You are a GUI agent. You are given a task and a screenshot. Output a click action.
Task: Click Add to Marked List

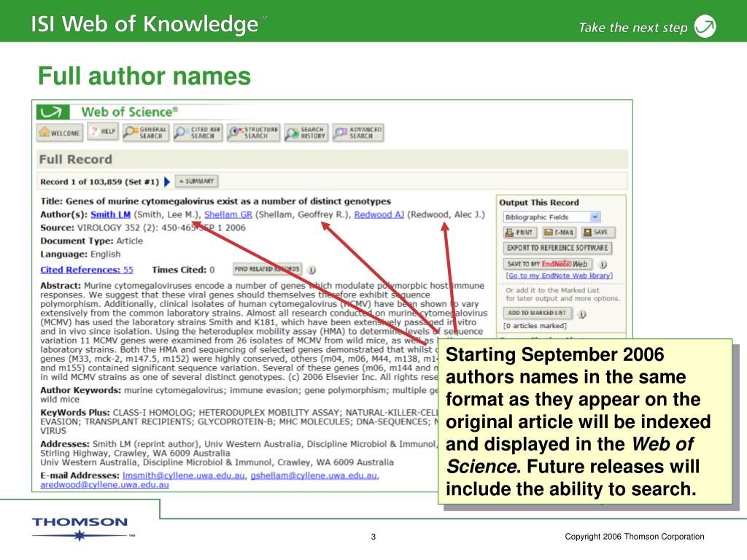[x=538, y=313]
